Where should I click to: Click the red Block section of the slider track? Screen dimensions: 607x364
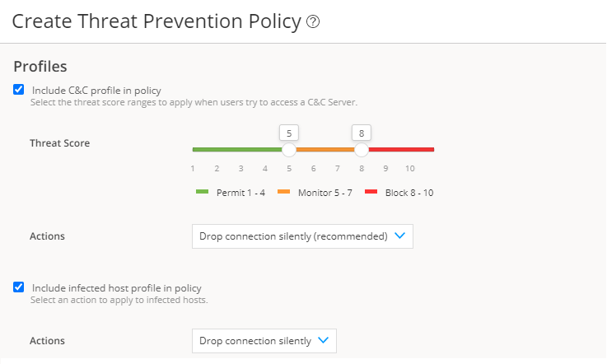coord(400,150)
